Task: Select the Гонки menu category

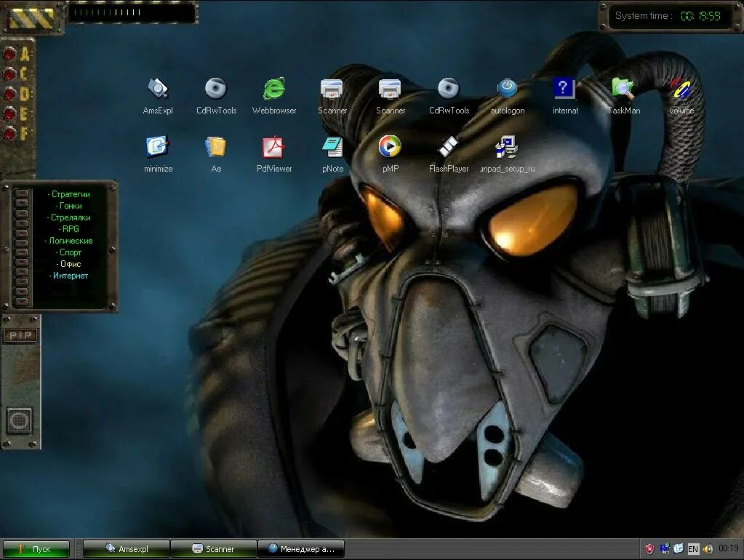Action: coord(69,206)
